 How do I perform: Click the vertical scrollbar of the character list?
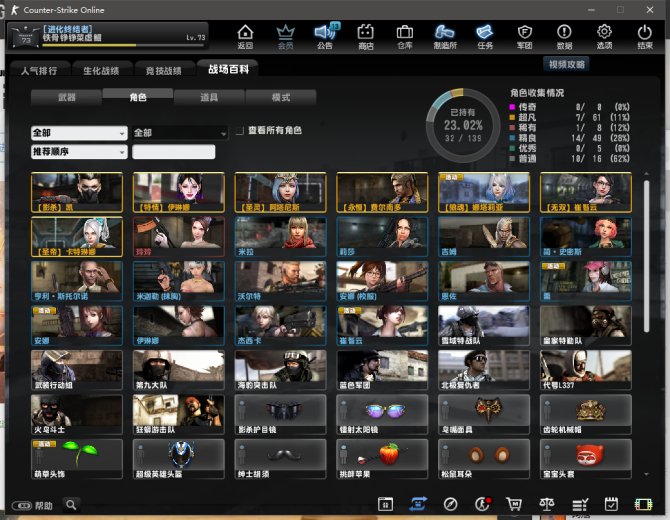646,256
